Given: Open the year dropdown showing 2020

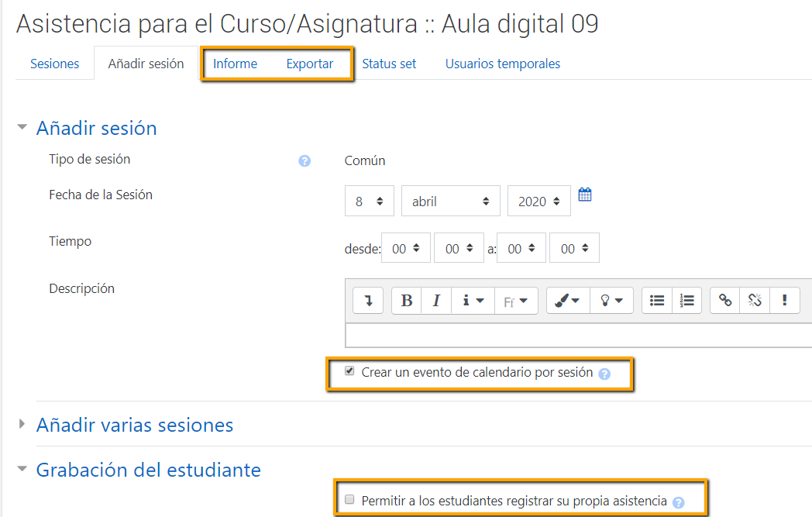Looking at the screenshot, I should [x=539, y=201].
